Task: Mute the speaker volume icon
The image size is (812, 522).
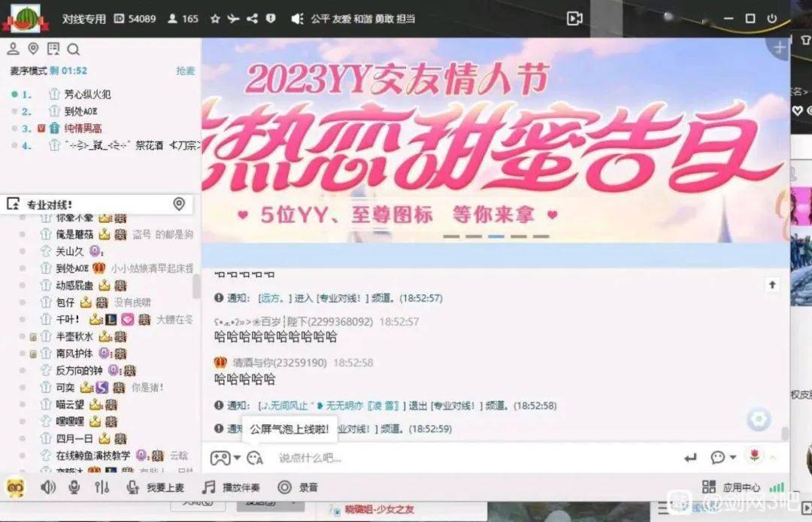Action: 48,487
